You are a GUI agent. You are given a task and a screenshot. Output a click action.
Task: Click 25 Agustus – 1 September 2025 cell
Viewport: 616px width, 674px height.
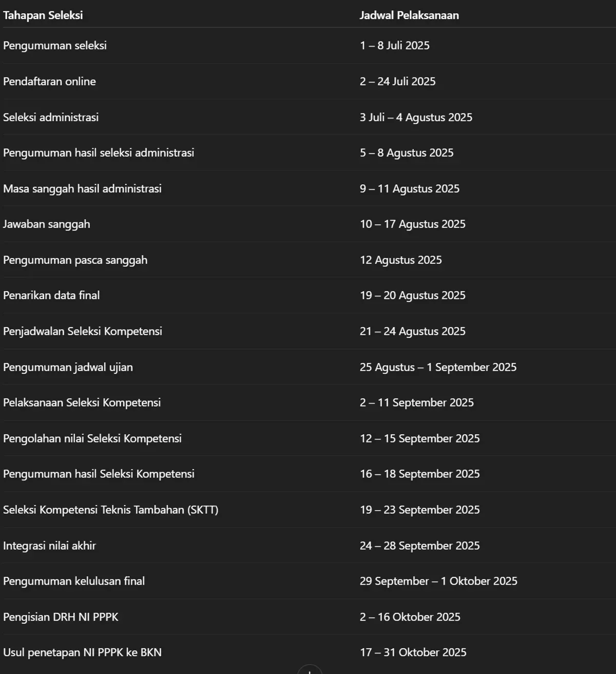[438, 367]
